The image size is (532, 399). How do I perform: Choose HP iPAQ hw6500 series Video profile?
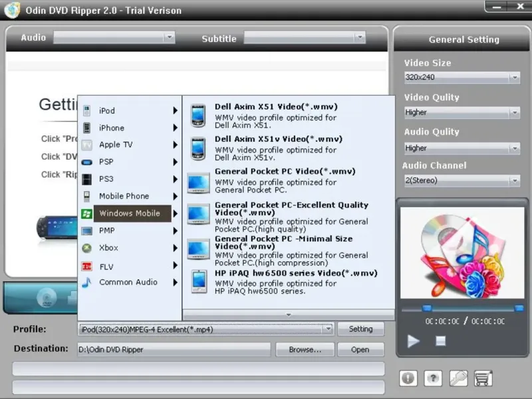pyautogui.click(x=289, y=282)
